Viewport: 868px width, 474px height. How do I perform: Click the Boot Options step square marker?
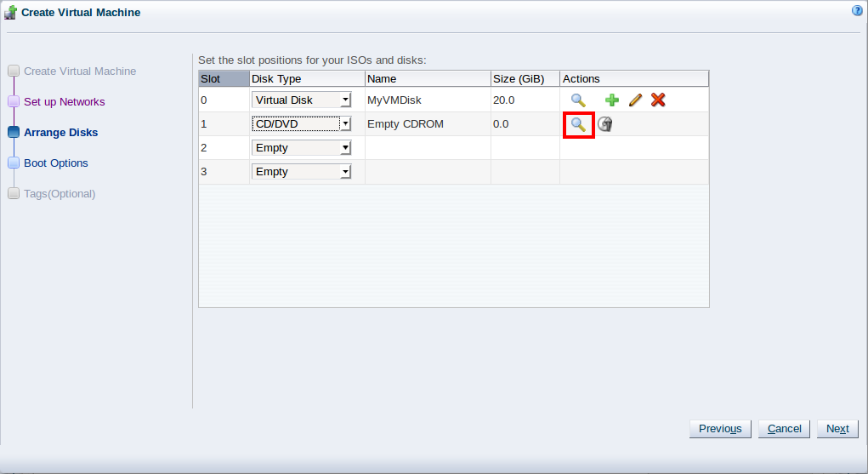pyautogui.click(x=14, y=163)
